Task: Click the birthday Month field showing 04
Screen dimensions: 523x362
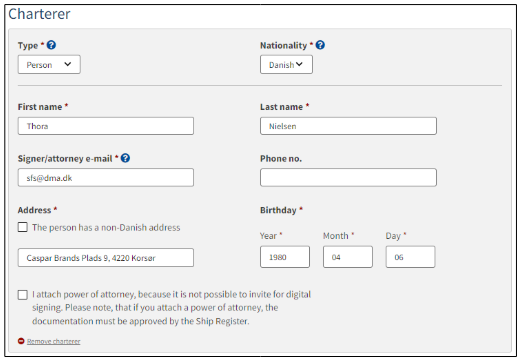Action: click(348, 257)
